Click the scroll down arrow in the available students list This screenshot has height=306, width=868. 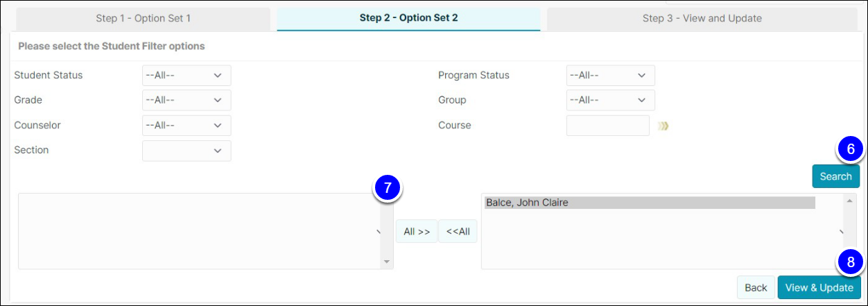pyautogui.click(x=386, y=262)
